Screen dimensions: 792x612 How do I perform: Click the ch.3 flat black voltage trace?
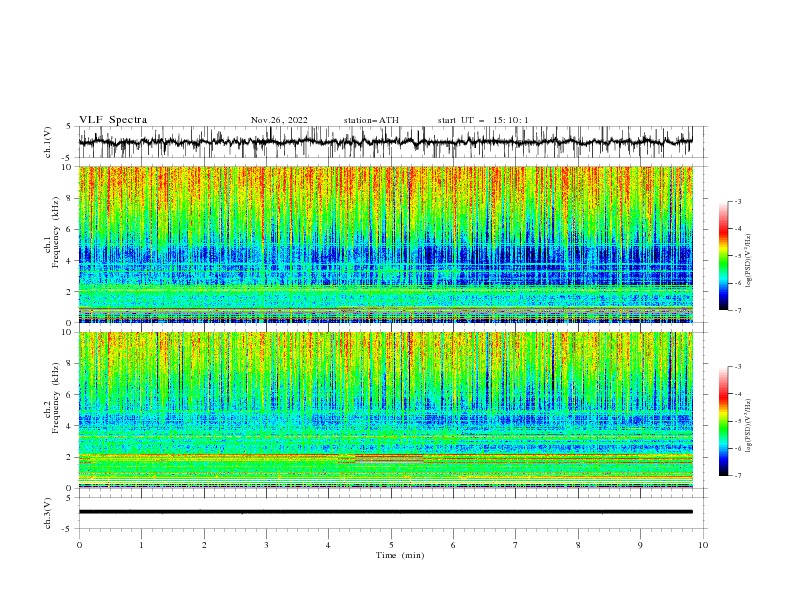pos(385,512)
